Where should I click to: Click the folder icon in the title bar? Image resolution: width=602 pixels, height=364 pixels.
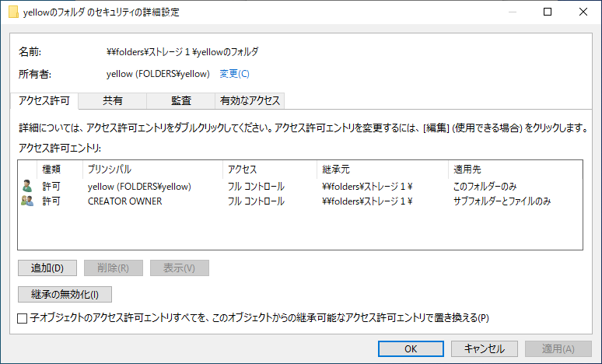[13, 12]
